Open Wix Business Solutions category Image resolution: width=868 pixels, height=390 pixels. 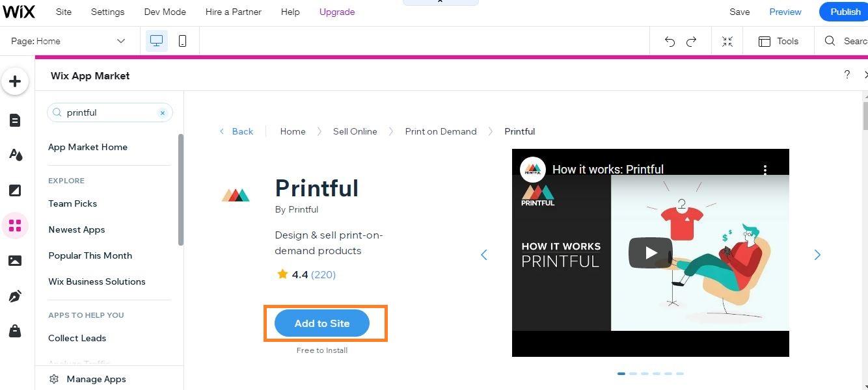(97, 281)
